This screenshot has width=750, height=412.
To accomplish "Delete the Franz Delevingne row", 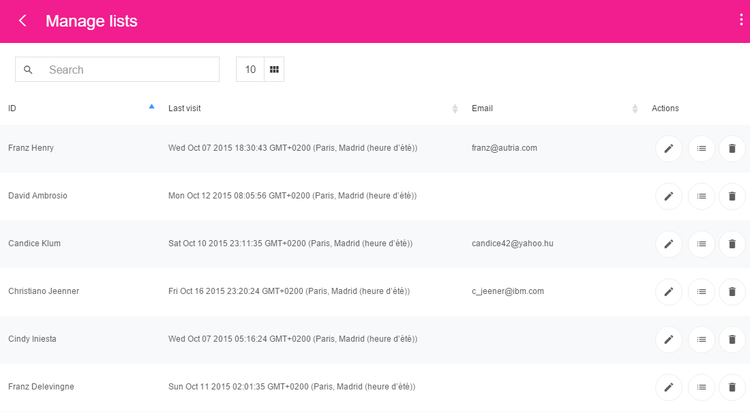I will [732, 387].
